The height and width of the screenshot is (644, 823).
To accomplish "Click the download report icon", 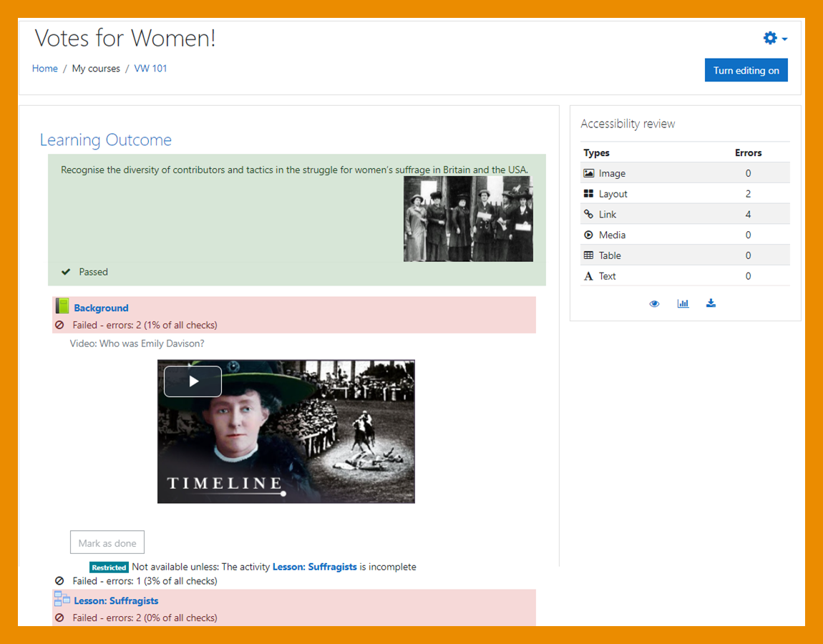I will pyautogui.click(x=711, y=303).
